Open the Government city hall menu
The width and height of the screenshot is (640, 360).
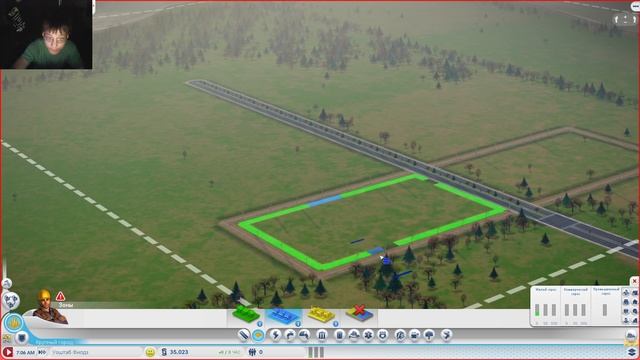coord(322,335)
